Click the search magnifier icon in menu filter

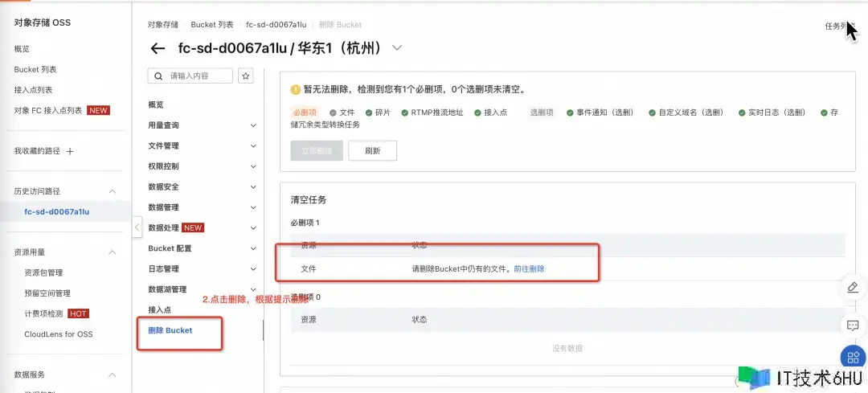pyautogui.click(x=158, y=76)
